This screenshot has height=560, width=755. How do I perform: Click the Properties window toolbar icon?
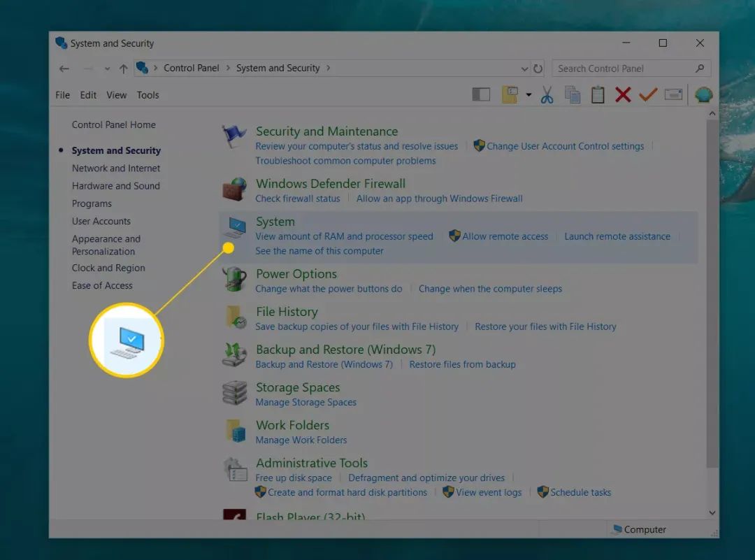[673, 94]
